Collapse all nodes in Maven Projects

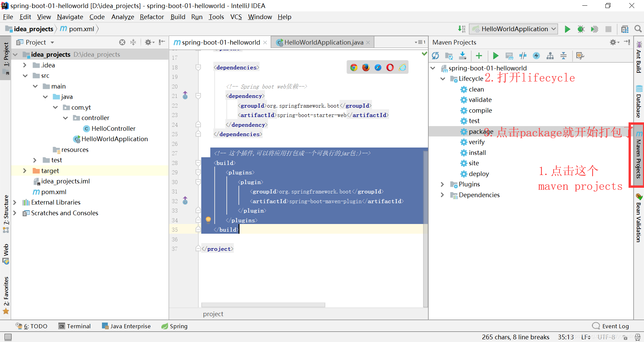pyautogui.click(x=563, y=56)
